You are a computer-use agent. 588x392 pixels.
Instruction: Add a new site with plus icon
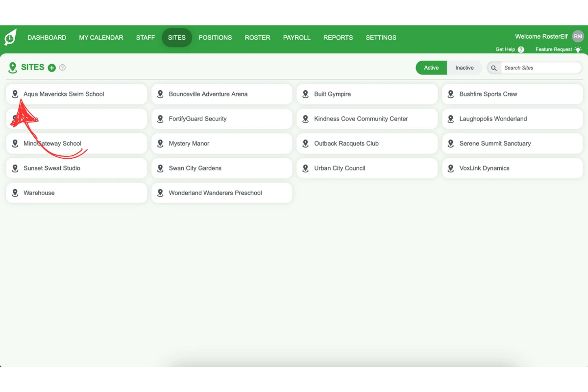pyautogui.click(x=51, y=68)
